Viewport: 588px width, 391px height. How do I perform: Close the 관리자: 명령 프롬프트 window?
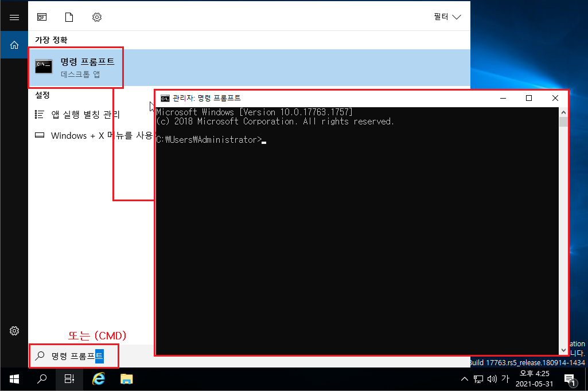(555, 98)
